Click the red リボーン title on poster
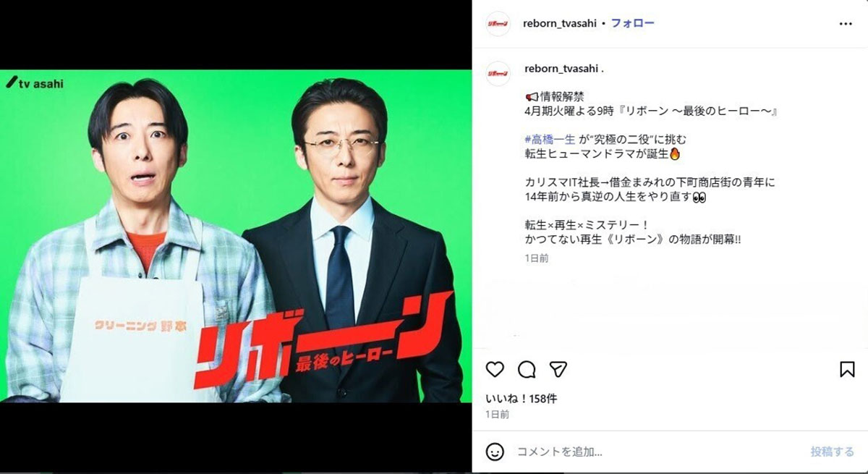 323,338
